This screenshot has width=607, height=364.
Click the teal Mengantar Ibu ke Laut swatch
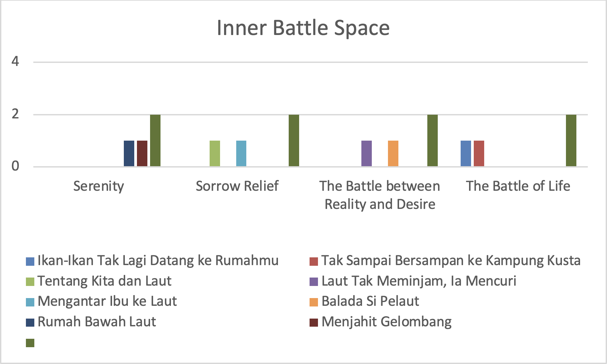point(30,302)
